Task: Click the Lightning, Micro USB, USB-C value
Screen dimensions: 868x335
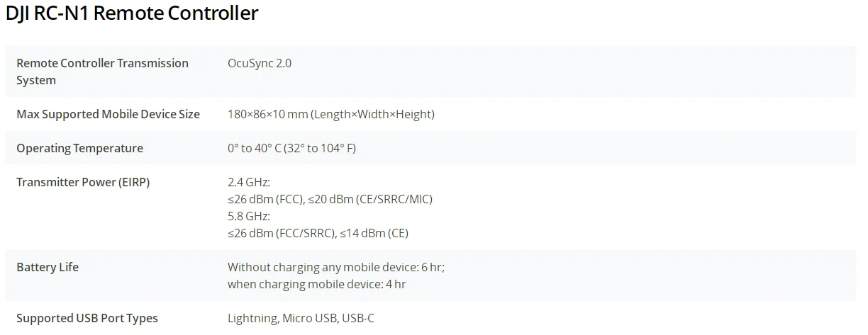Action: click(301, 318)
